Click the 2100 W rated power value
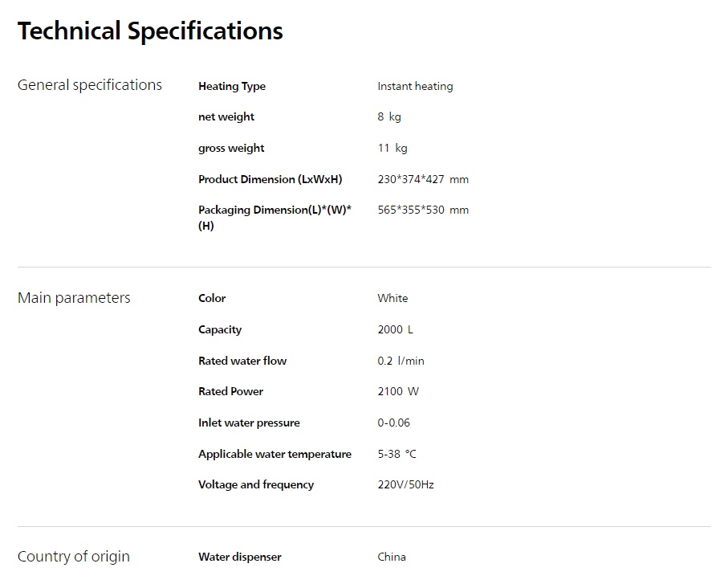 click(x=398, y=391)
